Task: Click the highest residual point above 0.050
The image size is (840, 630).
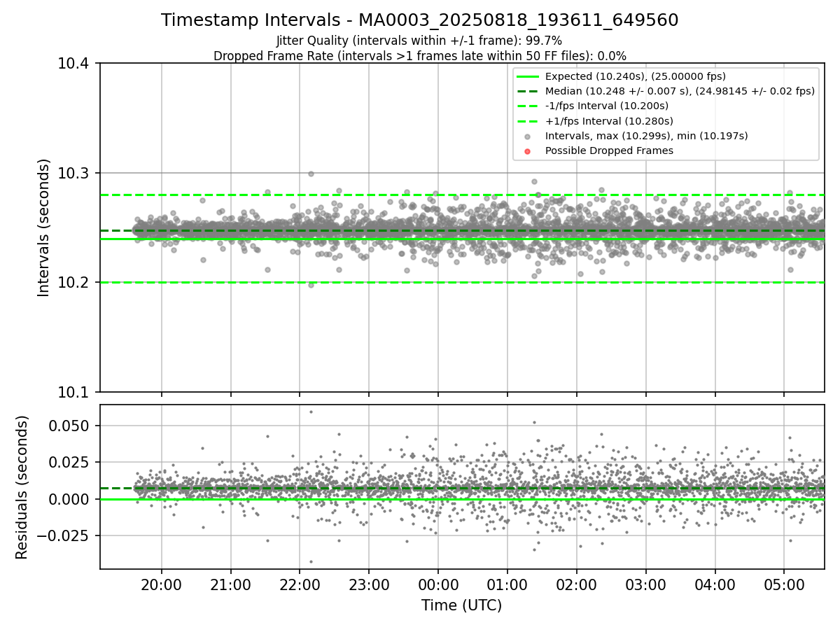Action: (x=311, y=412)
